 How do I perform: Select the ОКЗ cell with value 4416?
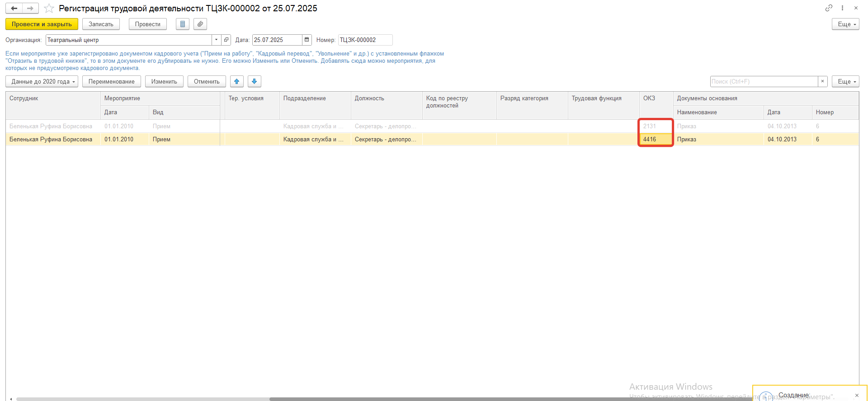tap(655, 139)
